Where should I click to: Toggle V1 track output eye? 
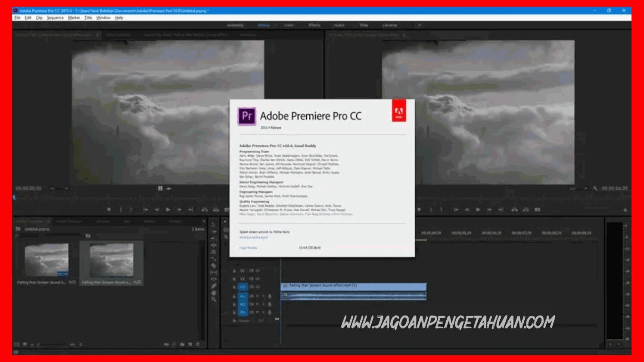[x=258, y=287]
